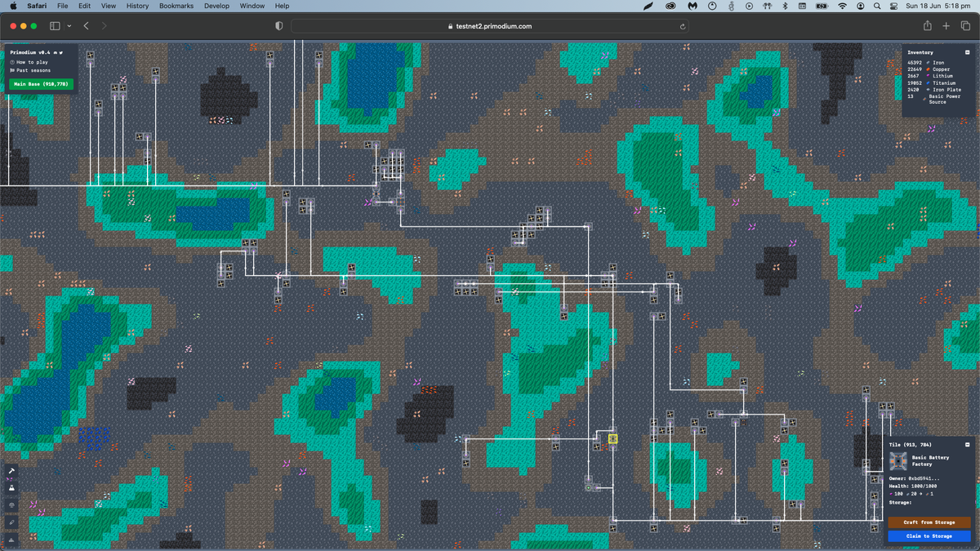The width and height of the screenshot is (980, 551).
Task: Open the Safari menu
Action: [36, 6]
